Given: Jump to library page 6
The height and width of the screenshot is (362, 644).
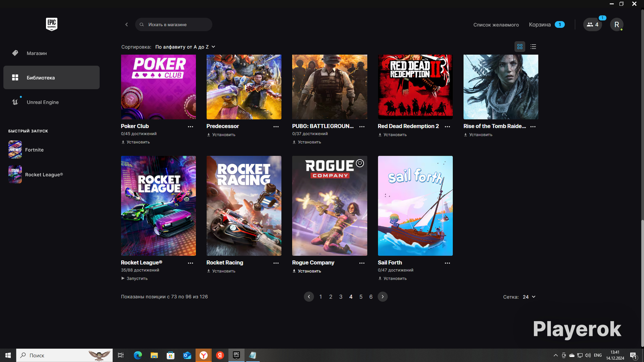Looking at the screenshot, I should 371,297.
